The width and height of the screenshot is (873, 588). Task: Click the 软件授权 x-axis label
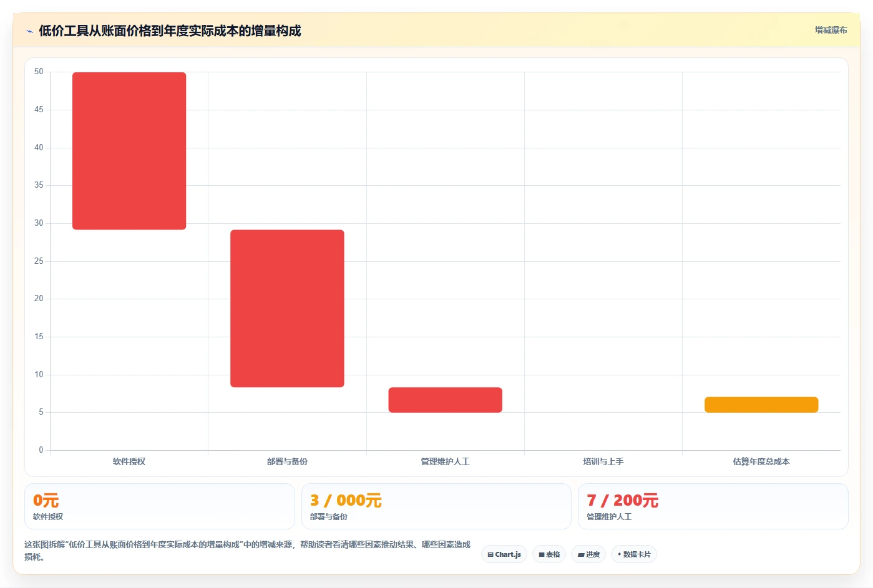pos(129,461)
